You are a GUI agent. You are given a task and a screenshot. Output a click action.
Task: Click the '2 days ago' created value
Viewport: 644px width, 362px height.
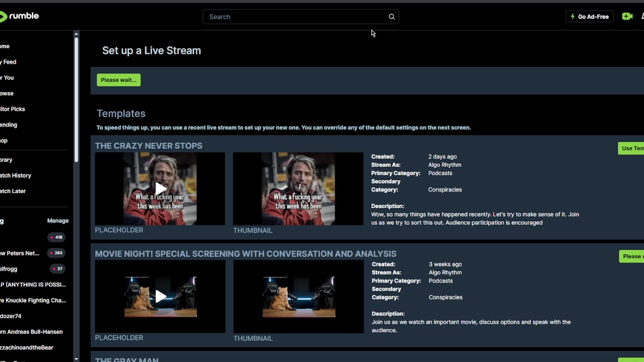click(x=442, y=156)
